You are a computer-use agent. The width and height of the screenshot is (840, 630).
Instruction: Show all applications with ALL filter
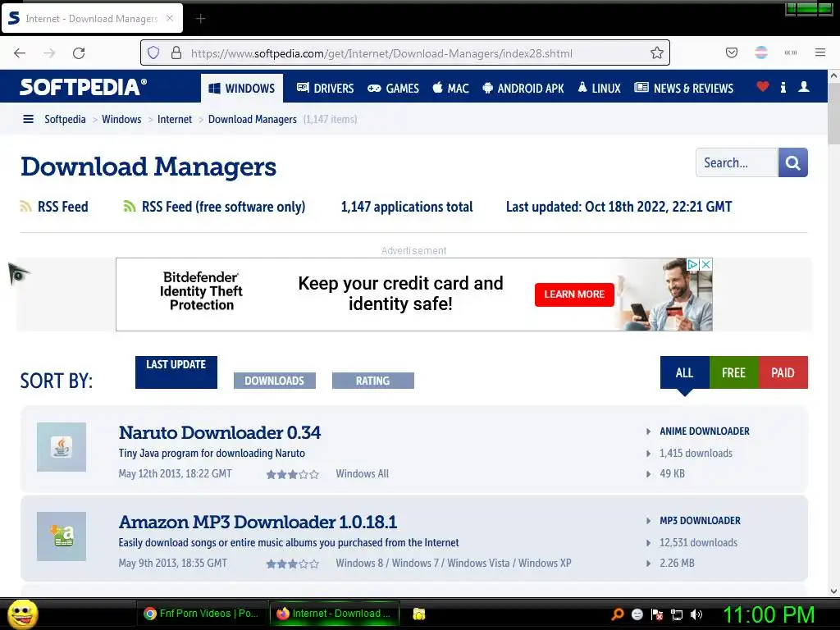(685, 372)
